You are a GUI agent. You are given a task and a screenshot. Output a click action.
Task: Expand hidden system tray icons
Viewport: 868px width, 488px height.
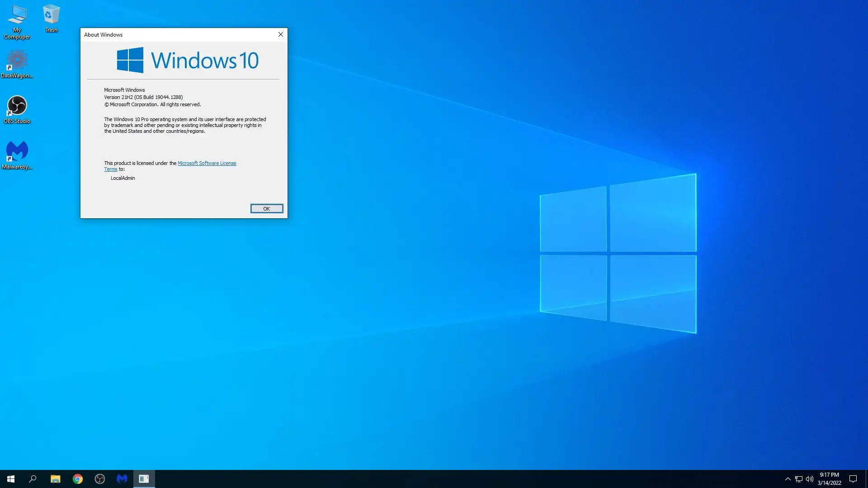point(788,479)
